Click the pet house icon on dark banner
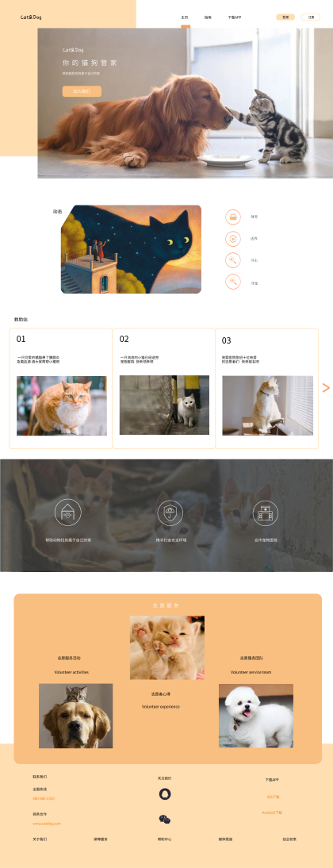 pos(68,512)
